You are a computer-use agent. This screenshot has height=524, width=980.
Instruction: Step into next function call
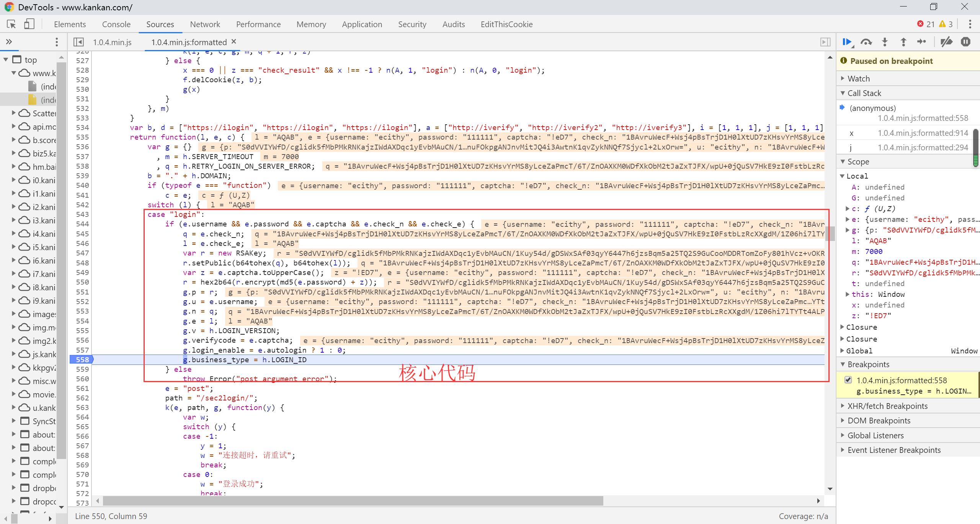click(x=885, y=42)
